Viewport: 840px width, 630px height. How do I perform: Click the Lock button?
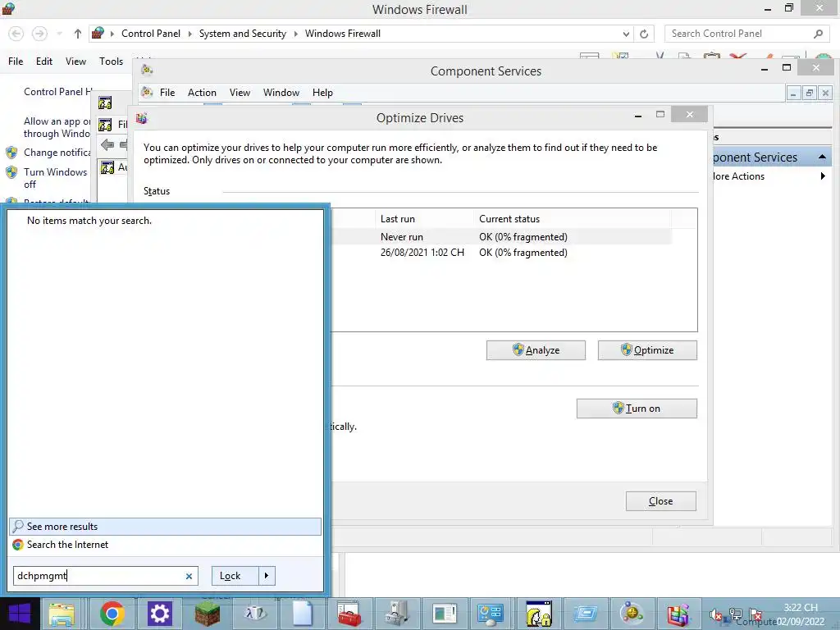[235, 576]
